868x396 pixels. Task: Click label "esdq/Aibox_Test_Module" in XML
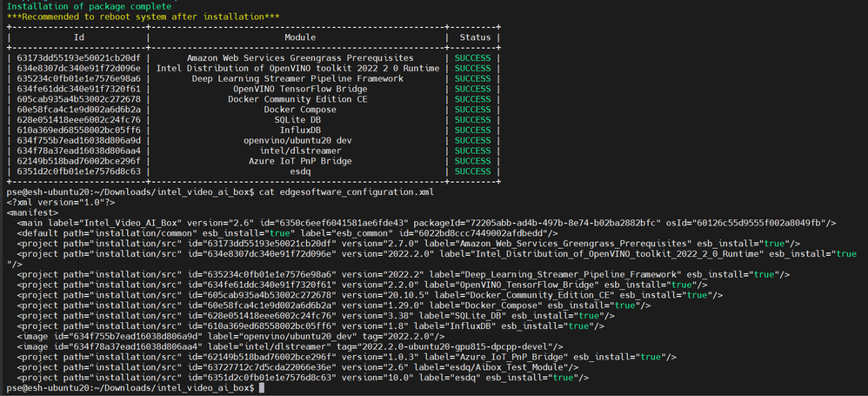(x=512, y=367)
